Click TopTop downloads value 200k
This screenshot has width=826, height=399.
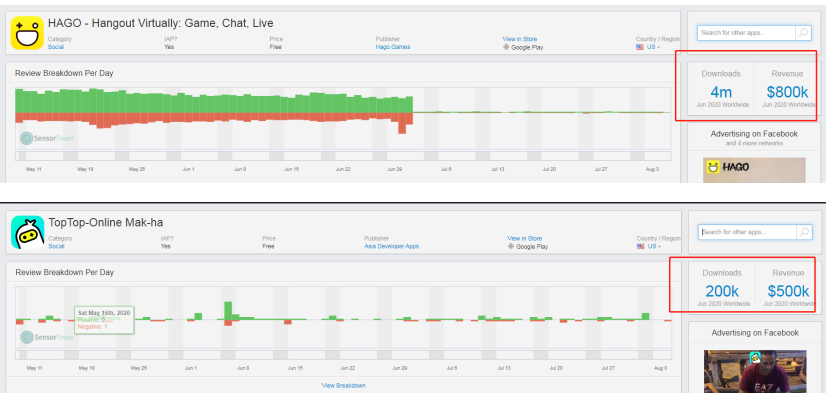point(722,291)
